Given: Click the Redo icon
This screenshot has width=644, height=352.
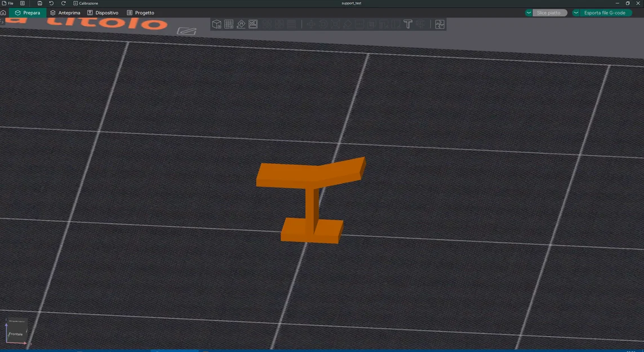Looking at the screenshot, I should click(63, 3).
